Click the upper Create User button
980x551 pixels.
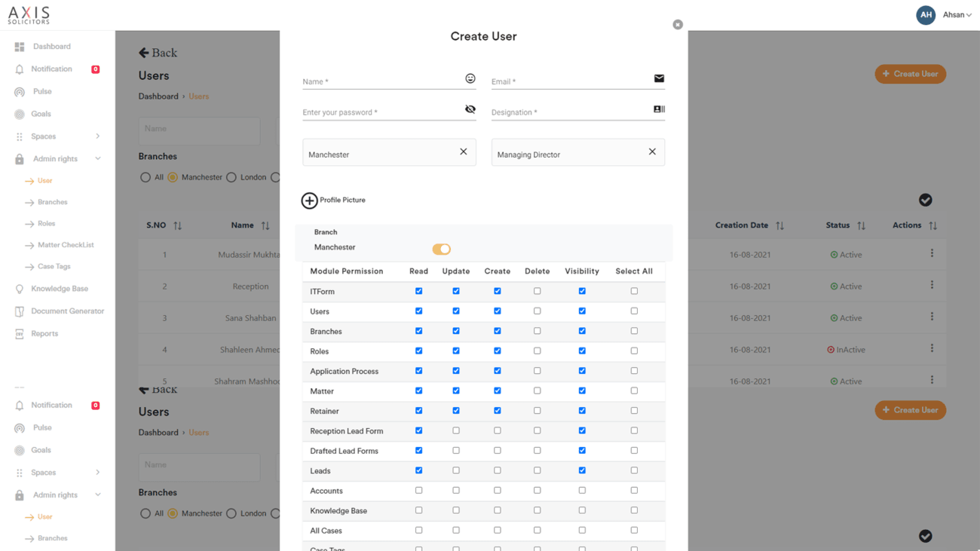[911, 74]
